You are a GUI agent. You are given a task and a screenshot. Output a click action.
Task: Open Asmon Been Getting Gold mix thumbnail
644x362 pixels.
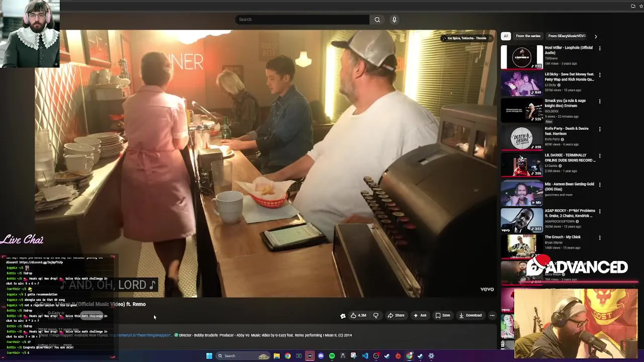[522, 194]
